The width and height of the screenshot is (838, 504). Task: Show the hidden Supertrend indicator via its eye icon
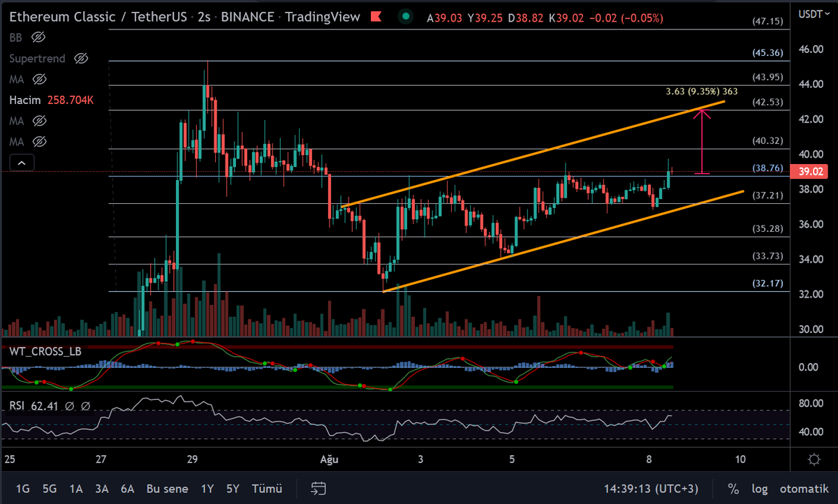81,59
